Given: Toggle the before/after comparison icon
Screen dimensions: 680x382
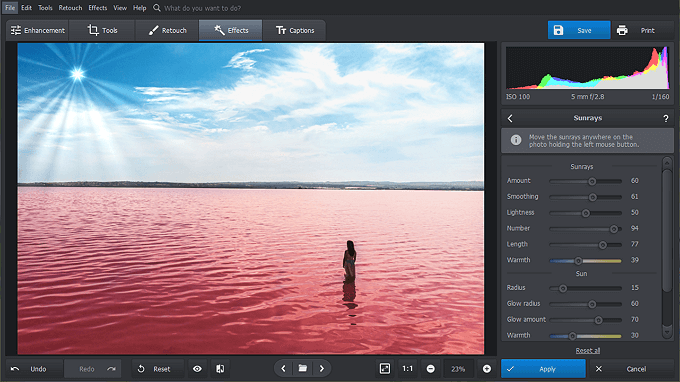Looking at the screenshot, I should pyautogui.click(x=220, y=369).
